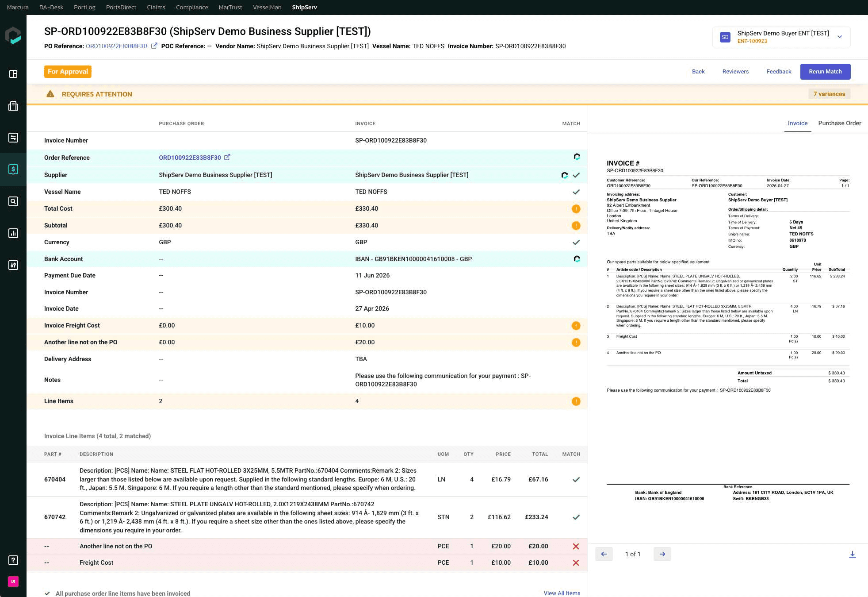This screenshot has height=597, width=868.
Task: Open PO Reference ORD100922E83B8F30 header link
Action: point(116,46)
